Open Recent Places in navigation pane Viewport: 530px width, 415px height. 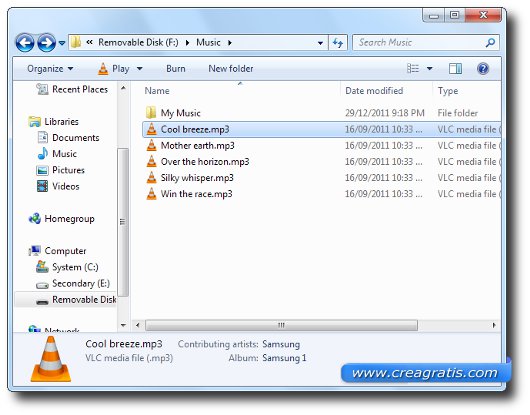pos(80,89)
